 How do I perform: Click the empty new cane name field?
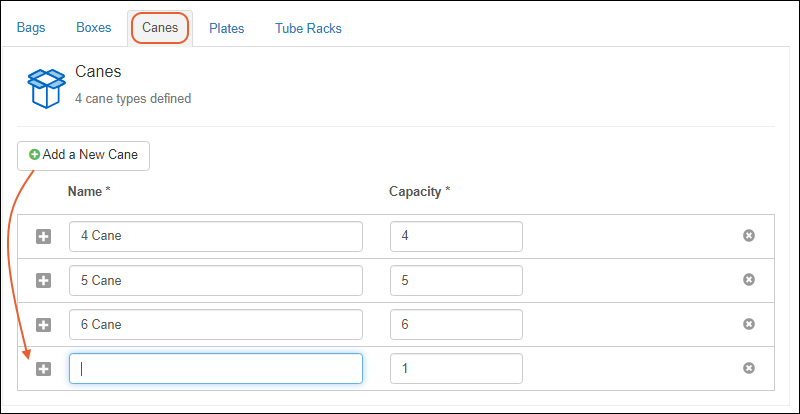tap(215, 368)
